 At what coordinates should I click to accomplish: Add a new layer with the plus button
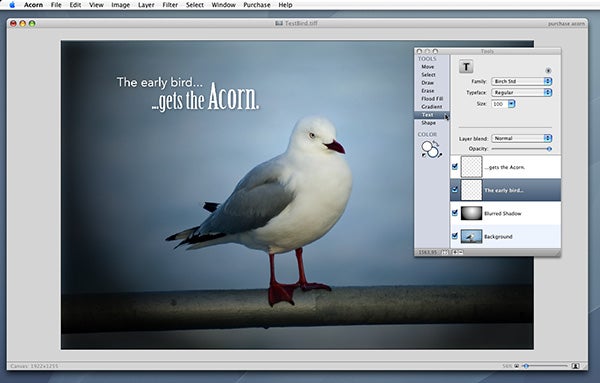click(x=455, y=252)
